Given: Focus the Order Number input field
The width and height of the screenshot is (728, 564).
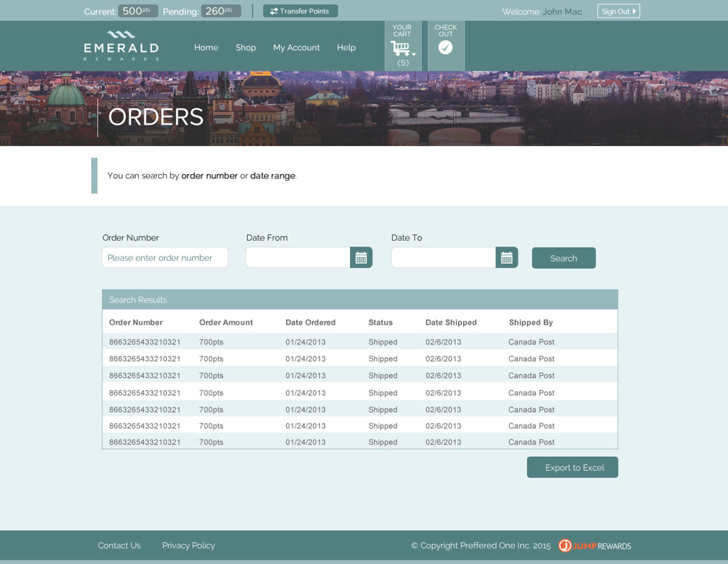Looking at the screenshot, I should click(x=165, y=258).
